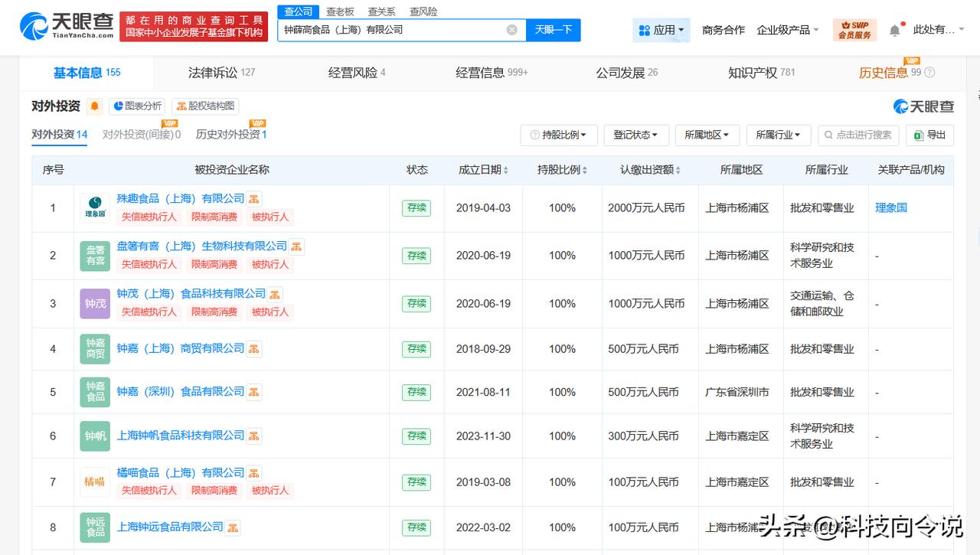Open 盘箸有喜（上海）生物科技有限公司 link
980x555 pixels.
click(202, 246)
